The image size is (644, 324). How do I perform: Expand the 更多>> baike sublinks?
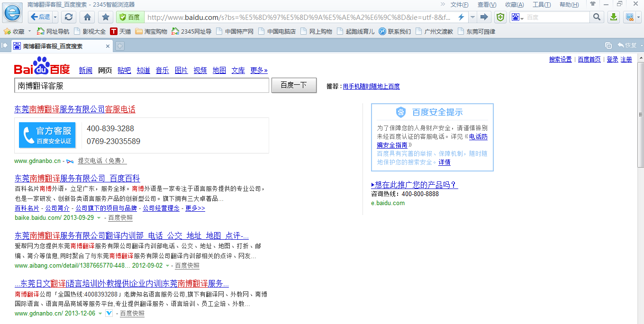[195, 208]
